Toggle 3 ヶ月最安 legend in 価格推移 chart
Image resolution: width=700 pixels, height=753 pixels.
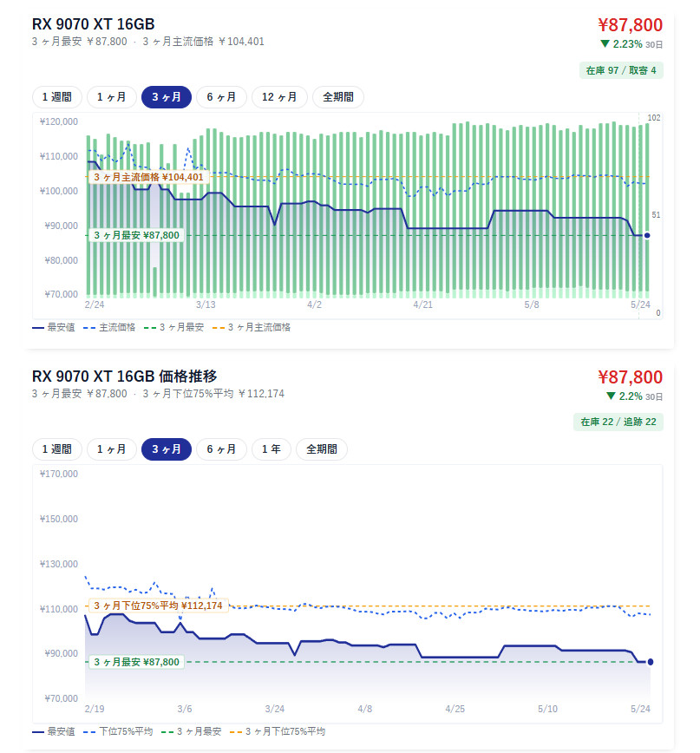coord(192,731)
